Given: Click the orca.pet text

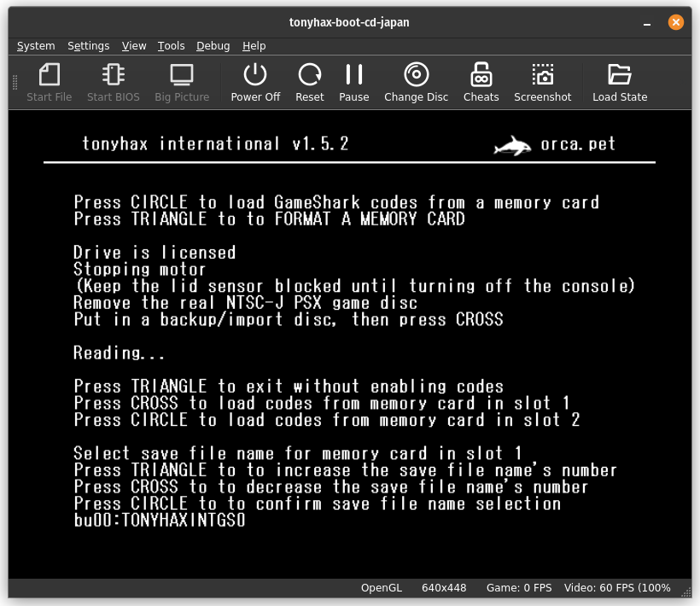Looking at the screenshot, I should 578,143.
